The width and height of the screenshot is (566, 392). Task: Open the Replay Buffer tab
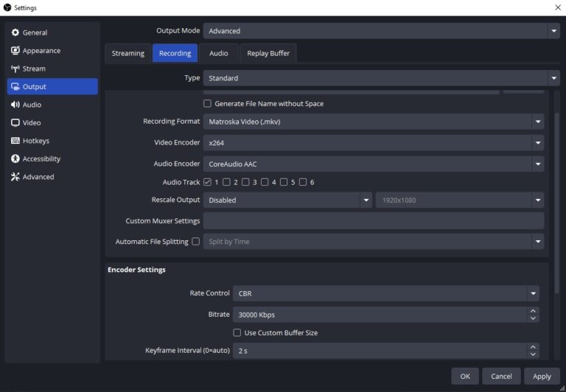pyautogui.click(x=268, y=53)
